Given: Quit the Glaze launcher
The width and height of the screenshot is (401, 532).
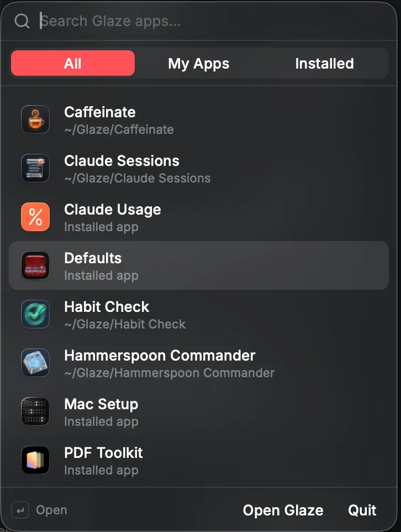Looking at the screenshot, I should [x=362, y=510].
